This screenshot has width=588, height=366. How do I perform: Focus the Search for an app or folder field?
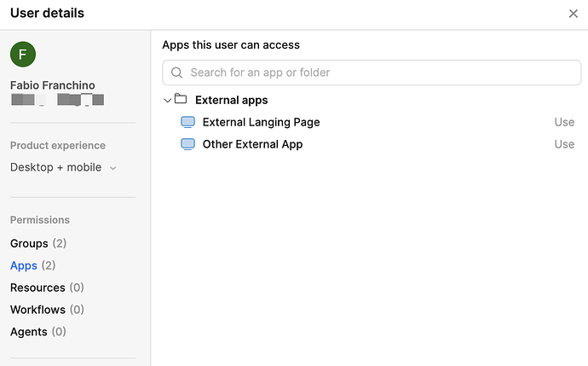pos(375,73)
